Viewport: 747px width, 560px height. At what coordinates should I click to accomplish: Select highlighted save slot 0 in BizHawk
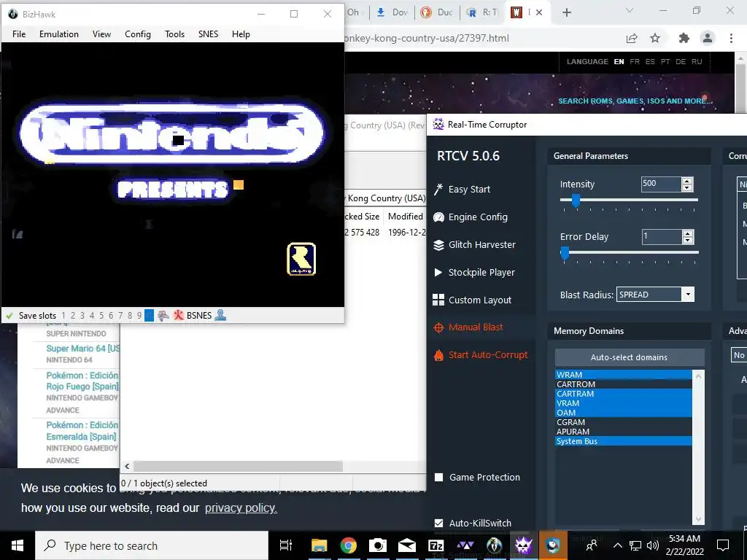[x=149, y=315]
